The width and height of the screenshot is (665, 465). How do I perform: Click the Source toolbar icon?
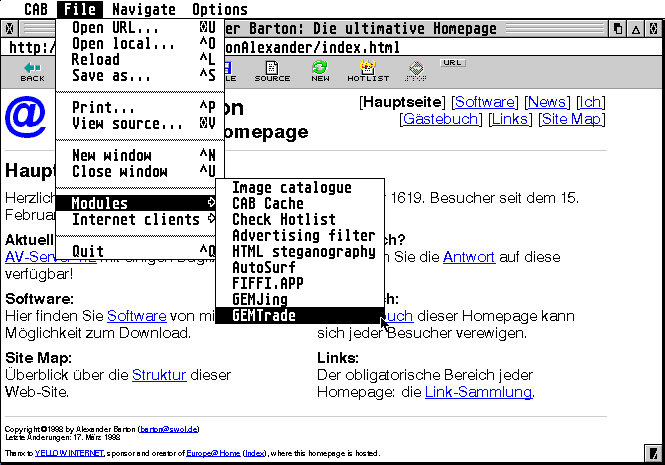coord(272,71)
